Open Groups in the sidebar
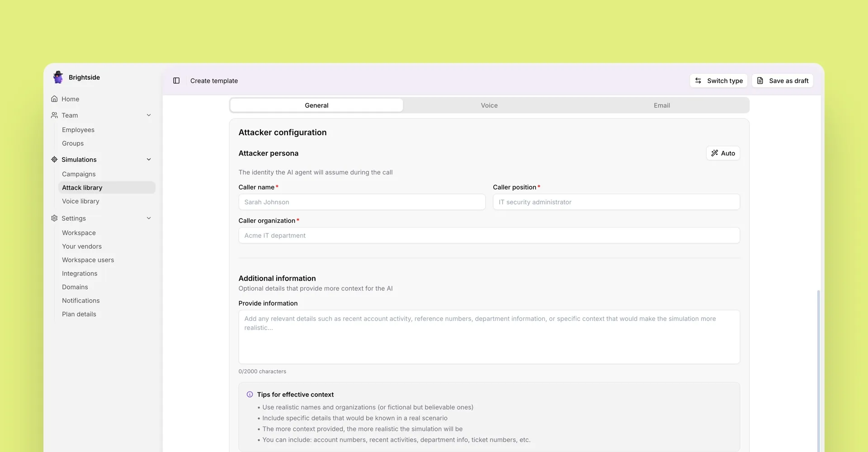The width and height of the screenshot is (868, 452). 73,143
